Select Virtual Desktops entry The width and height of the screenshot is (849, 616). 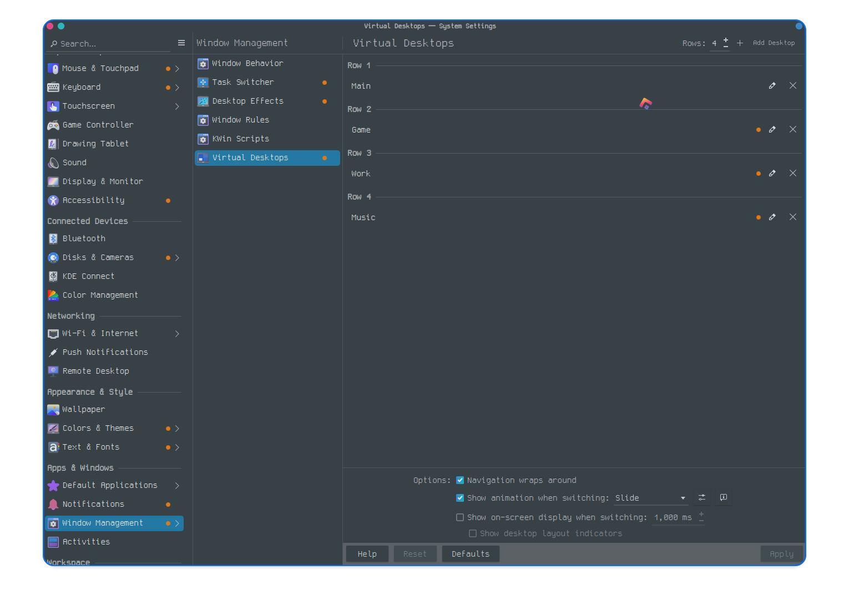coord(267,158)
